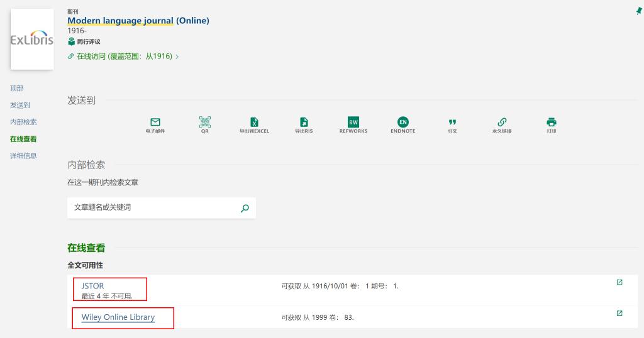The height and width of the screenshot is (338, 644).
Task: Get permalink (永久链接) for record
Action: (502, 123)
